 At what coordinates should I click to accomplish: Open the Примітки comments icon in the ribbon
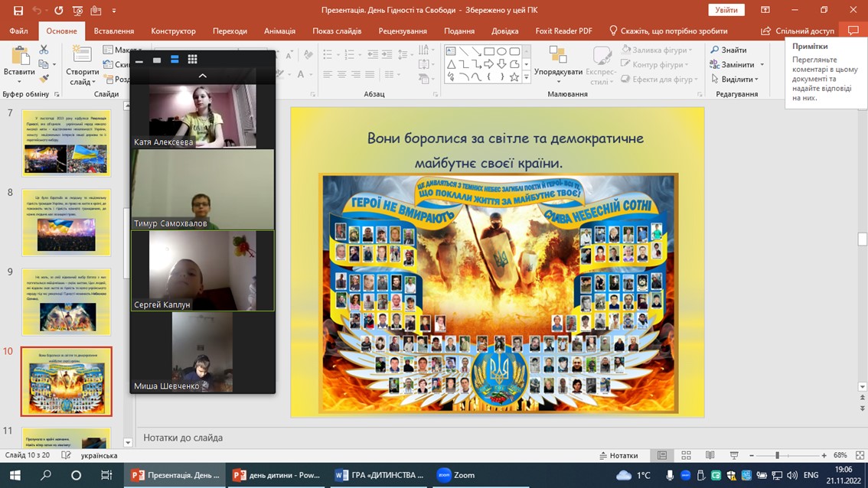(853, 31)
